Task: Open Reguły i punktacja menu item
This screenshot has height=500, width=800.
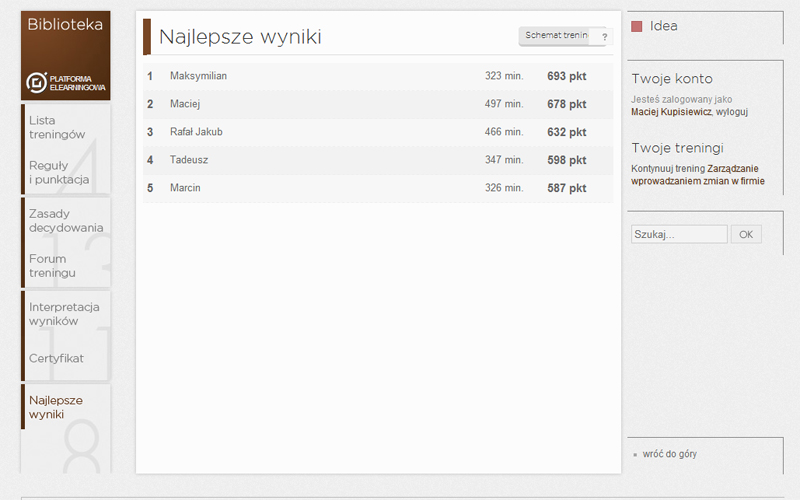Action: (x=59, y=172)
